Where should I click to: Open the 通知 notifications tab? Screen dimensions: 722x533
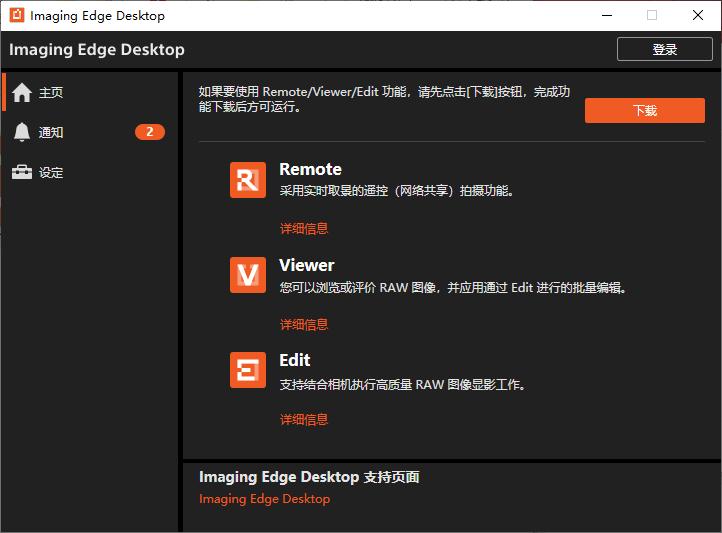pos(90,132)
